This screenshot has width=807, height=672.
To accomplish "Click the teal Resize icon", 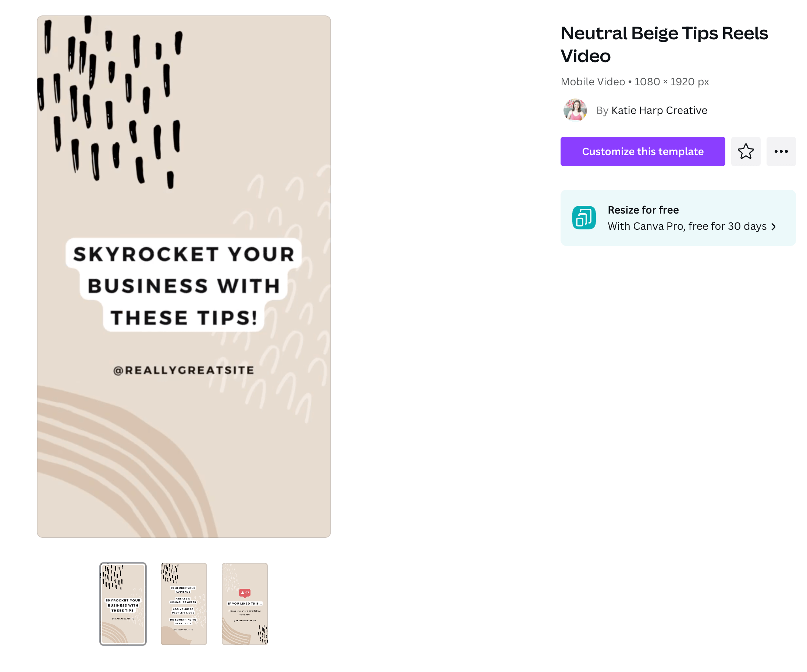I will tap(584, 218).
